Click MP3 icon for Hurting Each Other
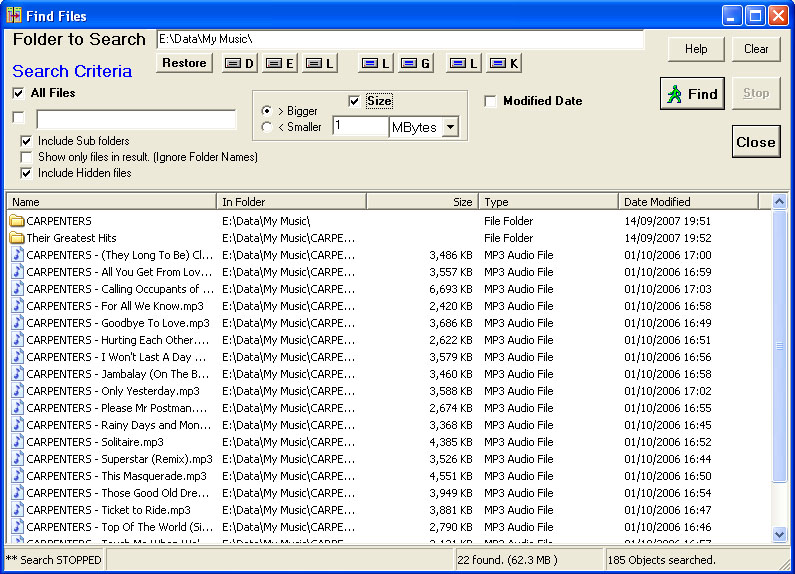Viewport: 795px width, 574px height. tap(18, 340)
